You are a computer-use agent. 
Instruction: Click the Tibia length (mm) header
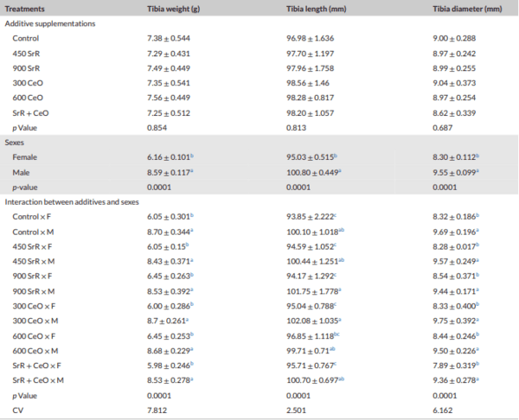[x=316, y=9]
